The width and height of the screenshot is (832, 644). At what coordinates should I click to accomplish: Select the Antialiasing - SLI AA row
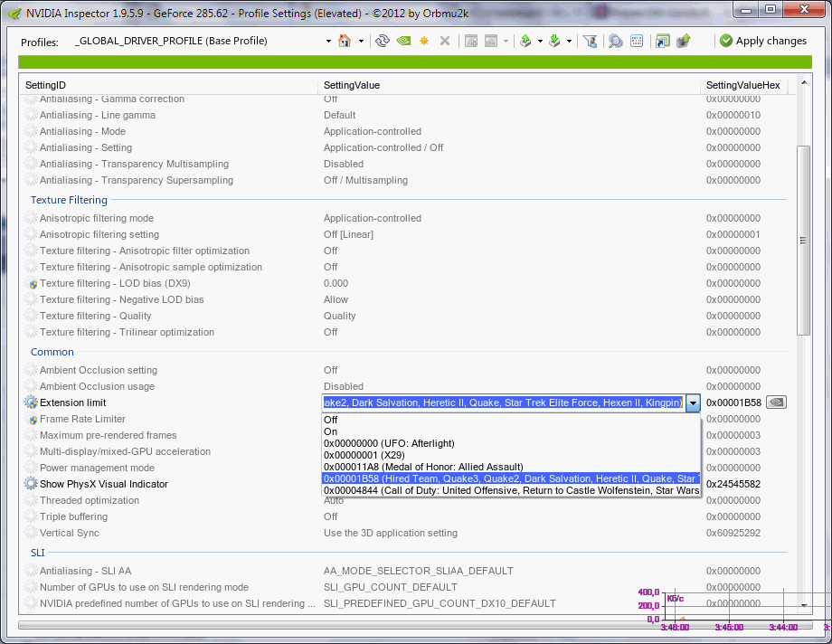pos(405,571)
